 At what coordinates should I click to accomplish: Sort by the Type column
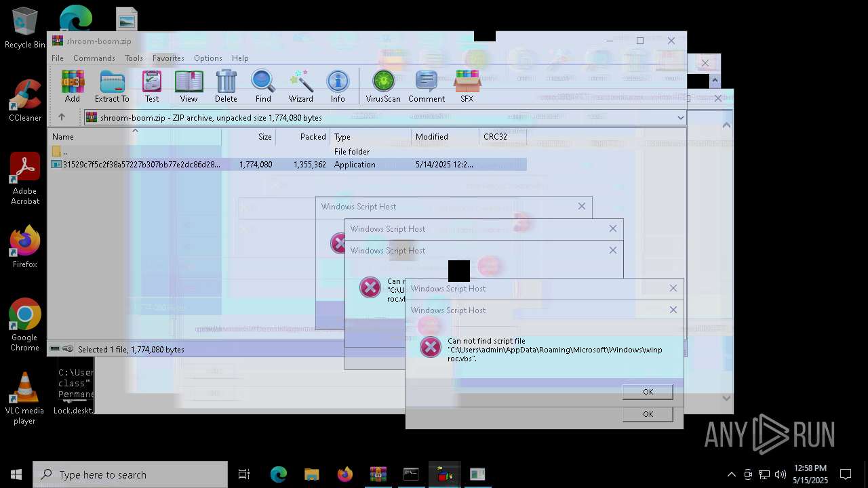(x=370, y=137)
